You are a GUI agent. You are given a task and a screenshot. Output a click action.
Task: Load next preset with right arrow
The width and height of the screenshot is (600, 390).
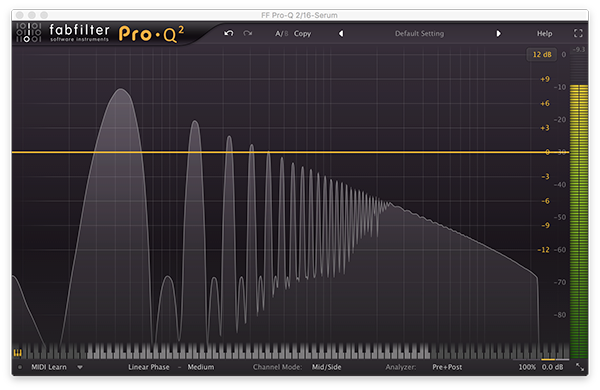click(498, 34)
